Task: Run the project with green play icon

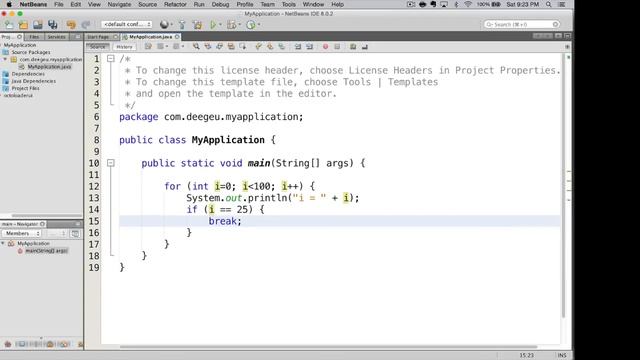Action: tap(213, 24)
